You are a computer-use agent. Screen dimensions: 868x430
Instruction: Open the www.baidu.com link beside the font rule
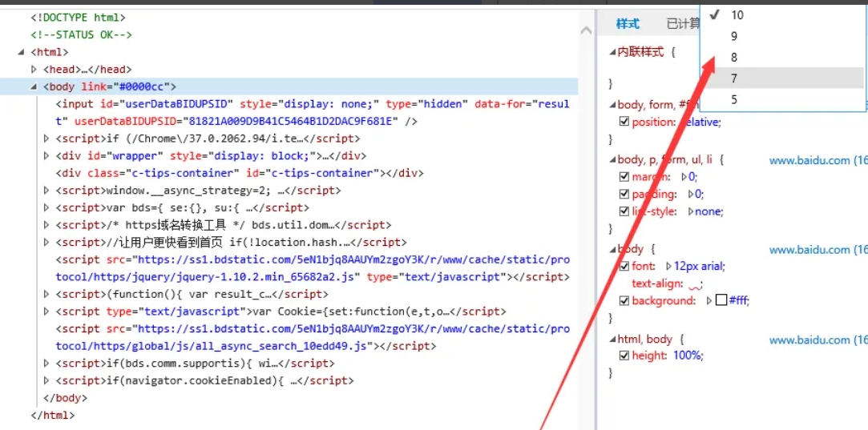(x=818, y=250)
